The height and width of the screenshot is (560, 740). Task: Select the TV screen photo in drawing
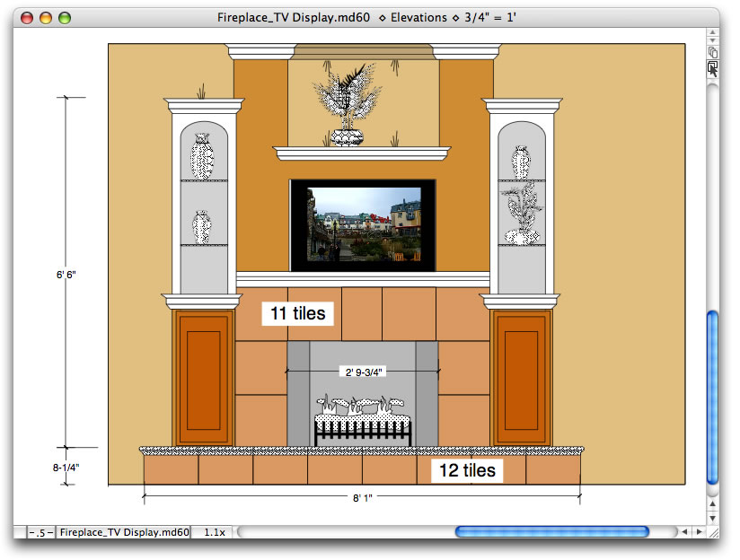[x=363, y=224]
